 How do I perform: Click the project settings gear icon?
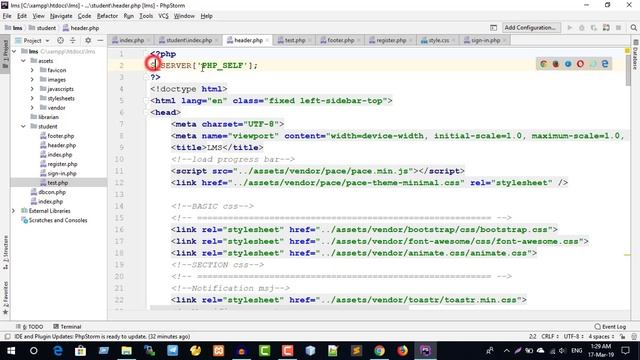coord(88,40)
